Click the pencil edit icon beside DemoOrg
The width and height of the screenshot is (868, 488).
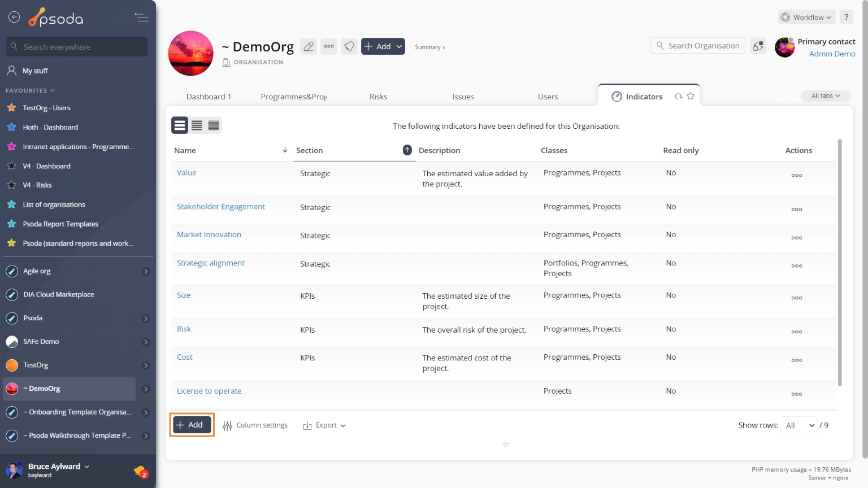pos(308,47)
